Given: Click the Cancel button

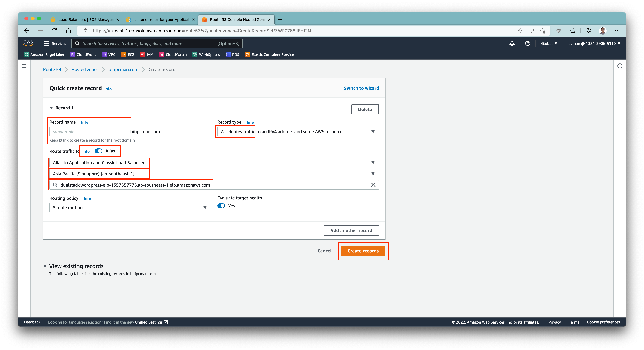Looking at the screenshot, I should pos(324,251).
